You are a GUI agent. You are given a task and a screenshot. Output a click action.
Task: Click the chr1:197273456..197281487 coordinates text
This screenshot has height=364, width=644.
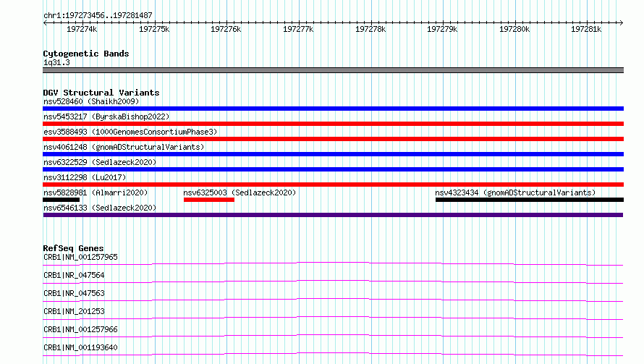[98, 16]
